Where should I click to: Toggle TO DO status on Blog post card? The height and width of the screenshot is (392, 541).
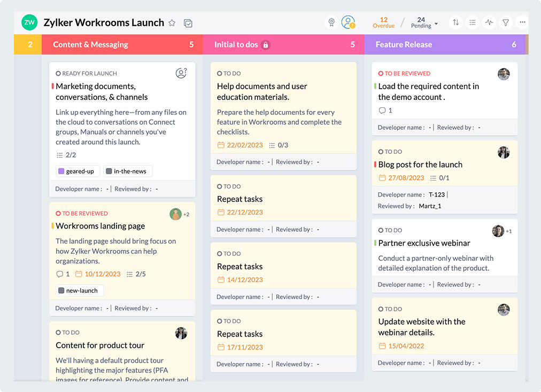(381, 152)
